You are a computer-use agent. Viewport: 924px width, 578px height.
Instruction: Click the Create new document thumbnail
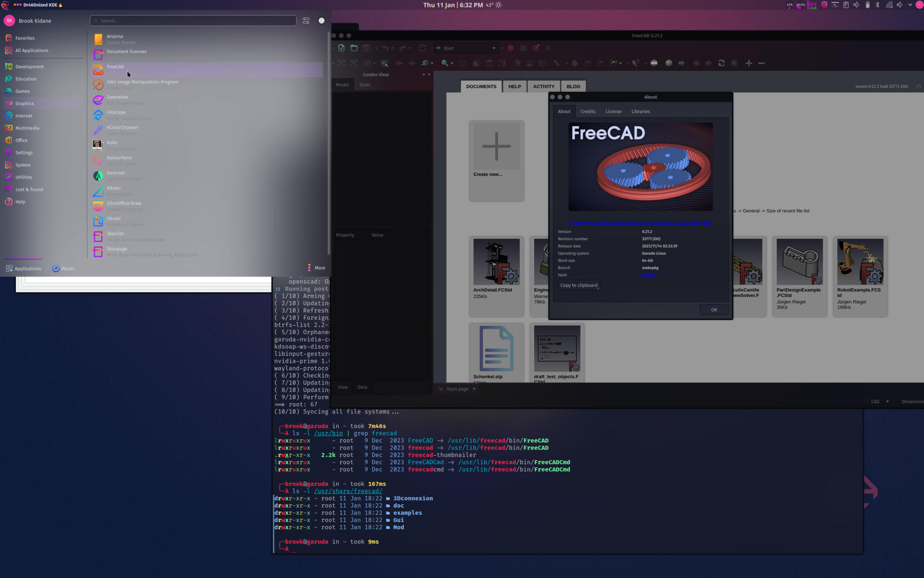(496, 160)
